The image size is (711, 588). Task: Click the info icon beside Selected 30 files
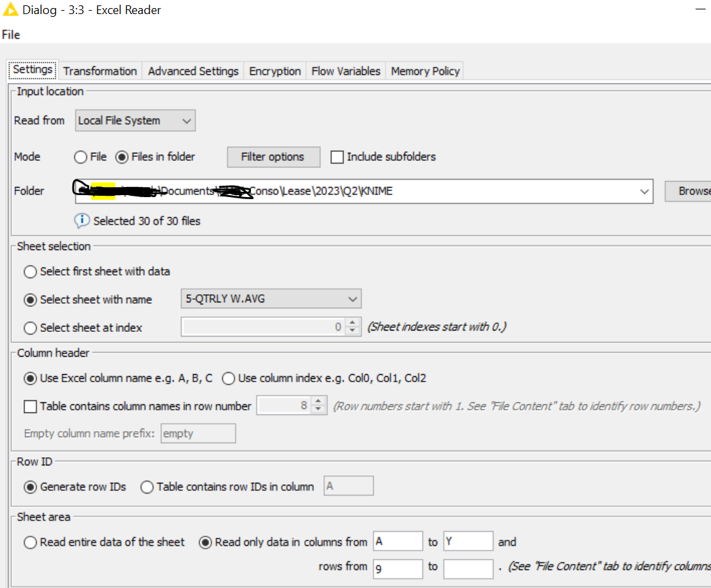(82, 221)
